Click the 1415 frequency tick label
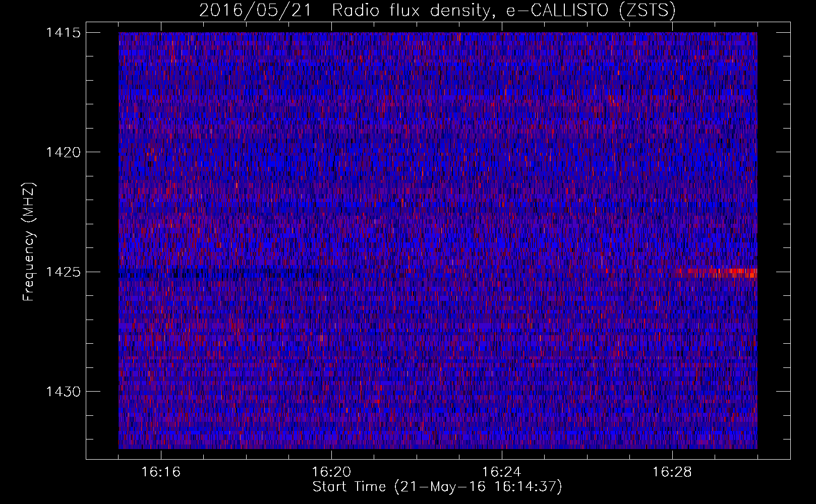Viewport: 816px width, 504px height. 63,33
